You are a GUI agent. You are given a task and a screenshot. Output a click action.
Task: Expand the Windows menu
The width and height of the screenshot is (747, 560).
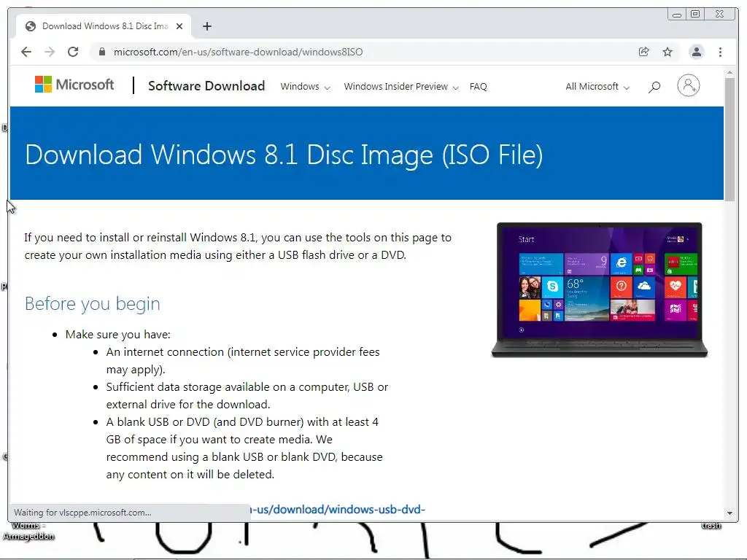[x=305, y=87]
